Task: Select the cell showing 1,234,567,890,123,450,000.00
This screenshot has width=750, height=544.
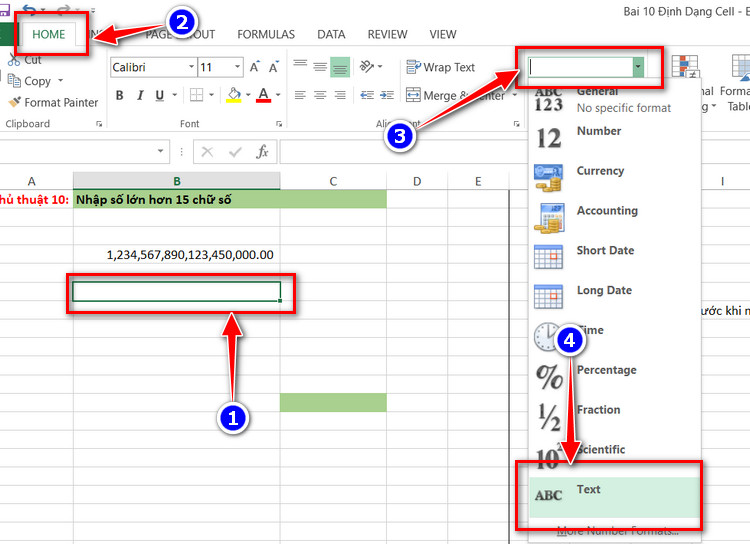Action: pyautogui.click(x=176, y=255)
